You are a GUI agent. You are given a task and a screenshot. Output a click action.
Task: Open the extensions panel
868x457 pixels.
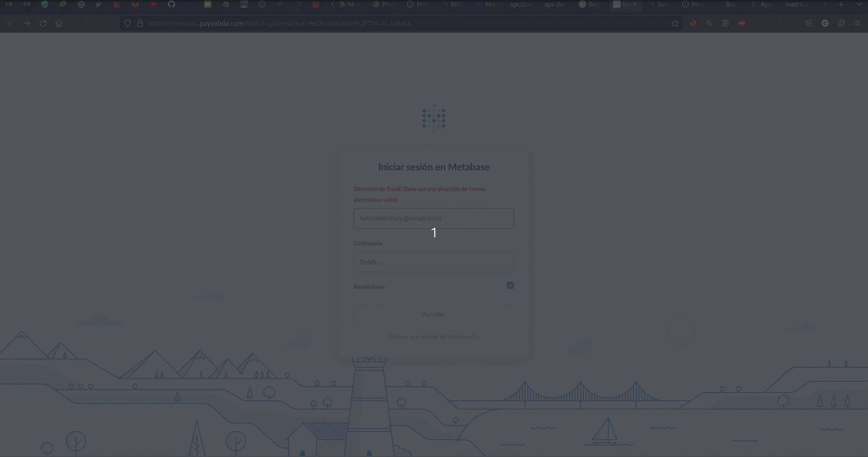841,23
